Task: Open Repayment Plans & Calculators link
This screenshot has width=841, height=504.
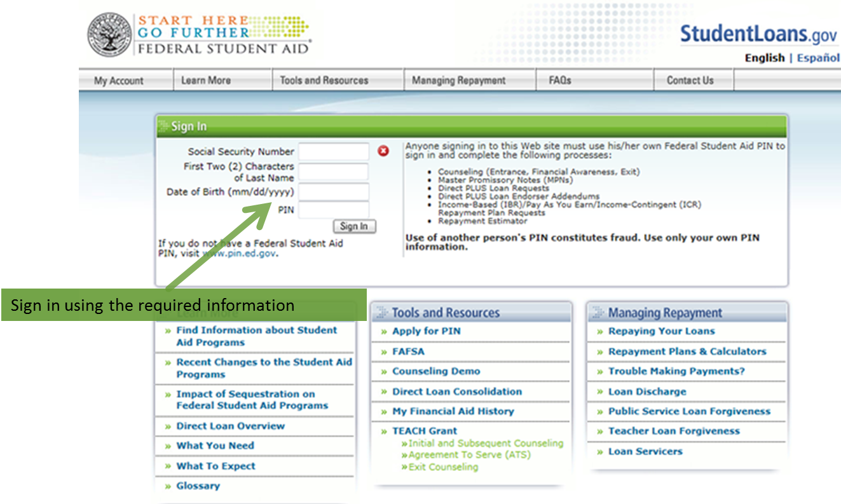Action: pos(687,351)
